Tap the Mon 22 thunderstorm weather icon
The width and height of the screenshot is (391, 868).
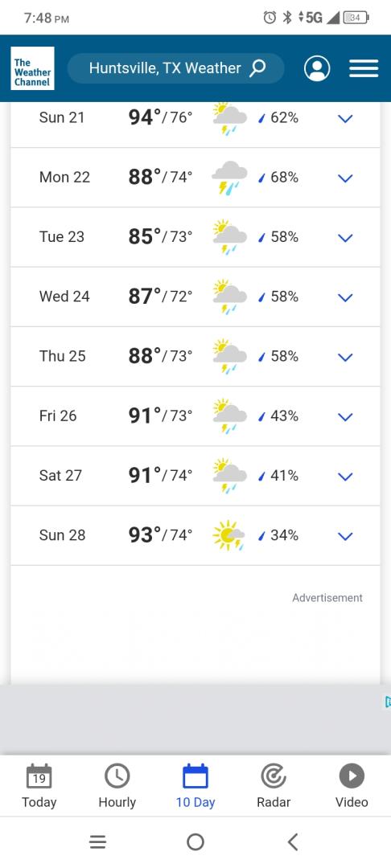(x=229, y=178)
